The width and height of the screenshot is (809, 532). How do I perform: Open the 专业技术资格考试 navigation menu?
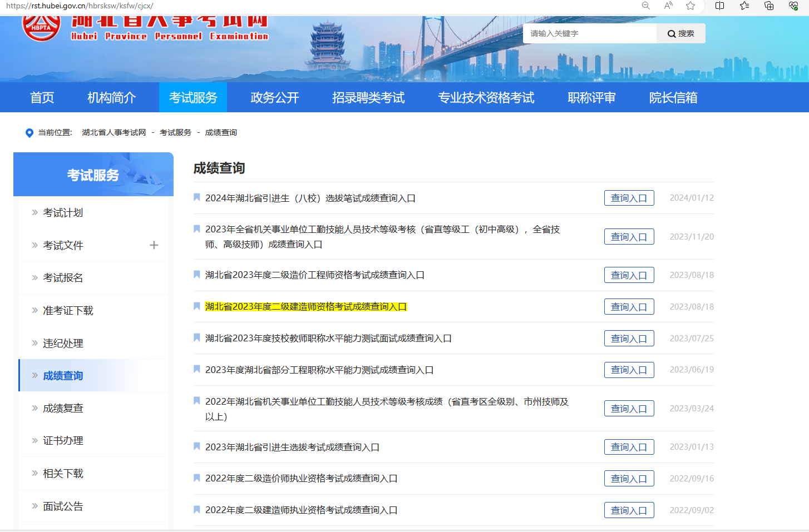pos(486,98)
